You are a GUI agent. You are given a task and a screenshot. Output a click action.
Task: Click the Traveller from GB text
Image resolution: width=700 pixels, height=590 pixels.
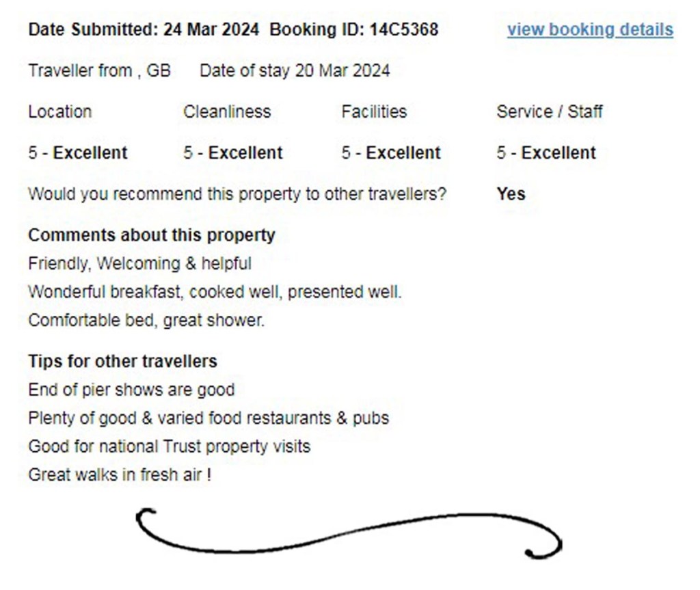click(99, 71)
